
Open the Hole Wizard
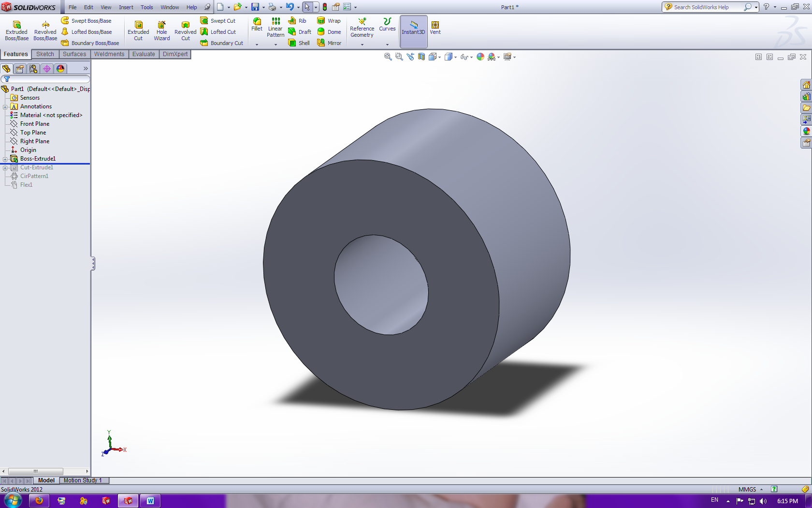coord(162,31)
